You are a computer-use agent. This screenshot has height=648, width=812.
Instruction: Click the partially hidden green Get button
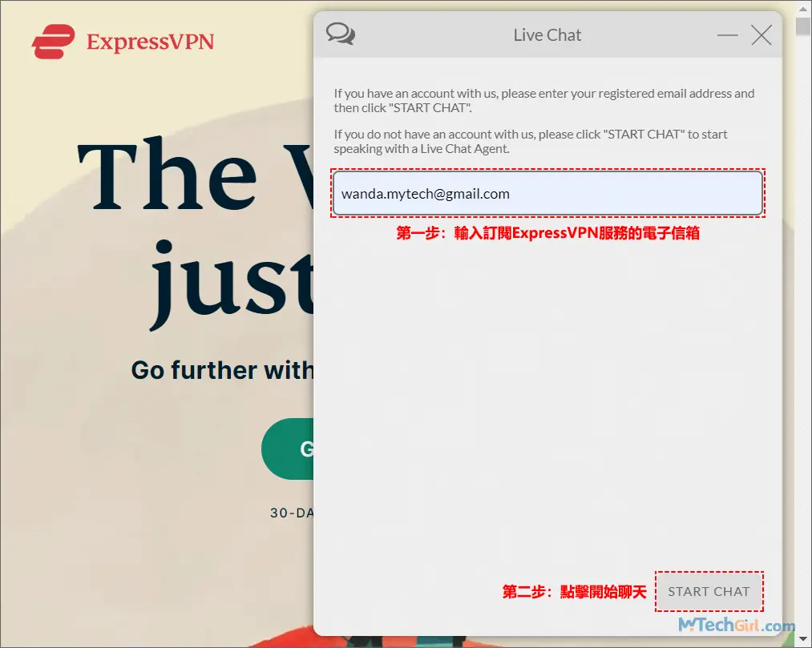point(288,449)
